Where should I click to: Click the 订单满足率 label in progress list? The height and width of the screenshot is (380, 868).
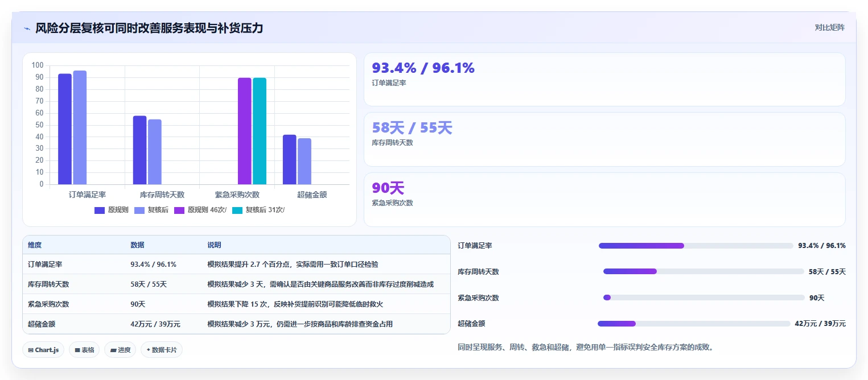475,246
